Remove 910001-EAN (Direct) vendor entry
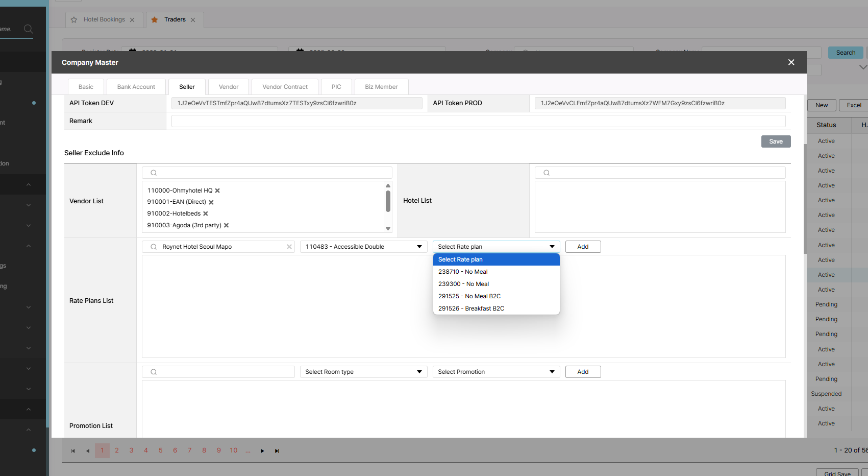The height and width of the screenshot is (476, 868). [211, 202]
